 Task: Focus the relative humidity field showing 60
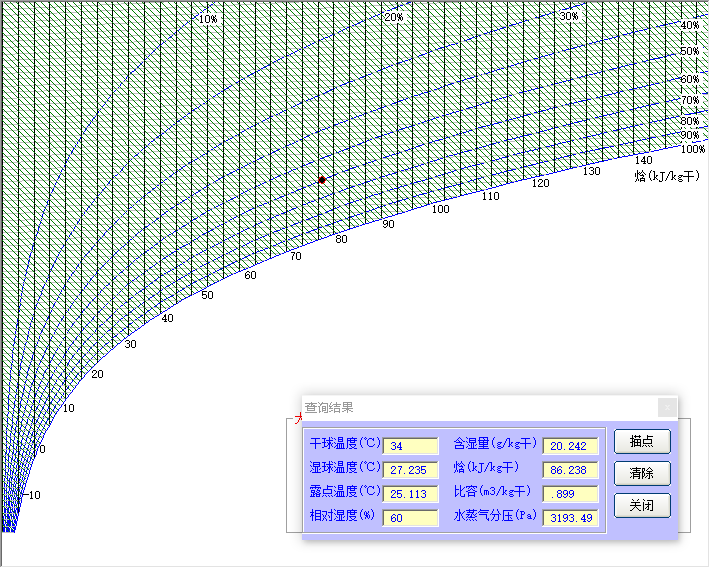click(410, 517)
